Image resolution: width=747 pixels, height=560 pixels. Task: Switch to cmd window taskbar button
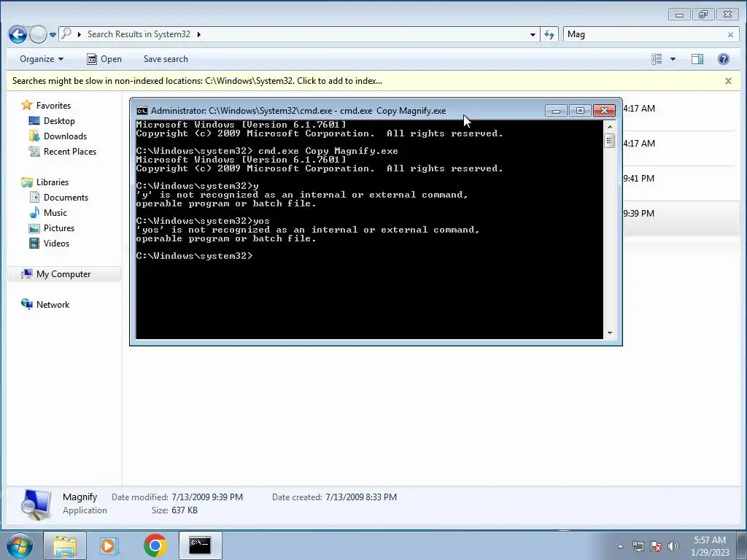point(201,545)
